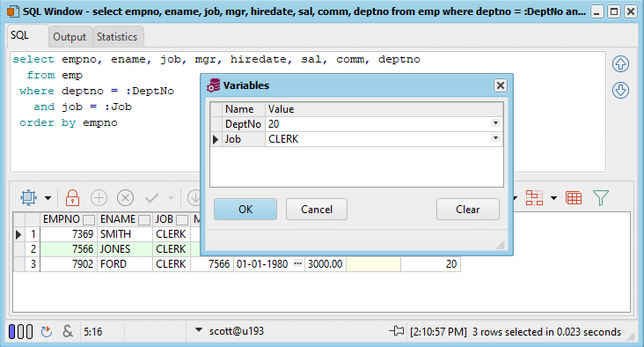Switch to the Output tab
The height and width of the screenshot is (347, 644).
[70, 37]
